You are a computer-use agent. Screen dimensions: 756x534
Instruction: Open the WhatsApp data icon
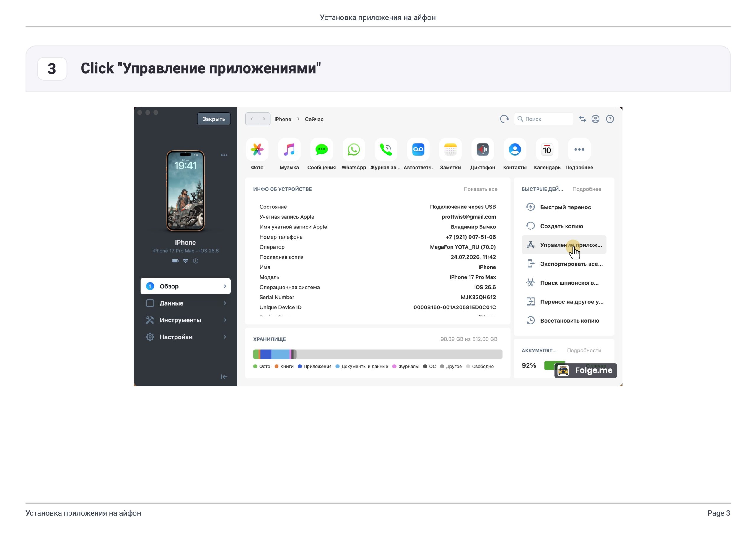(x=353, y=150)
